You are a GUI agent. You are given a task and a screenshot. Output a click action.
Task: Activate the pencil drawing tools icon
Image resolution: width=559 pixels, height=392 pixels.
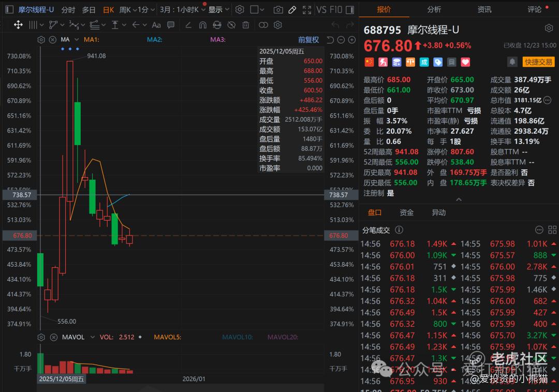click(292, 10)
